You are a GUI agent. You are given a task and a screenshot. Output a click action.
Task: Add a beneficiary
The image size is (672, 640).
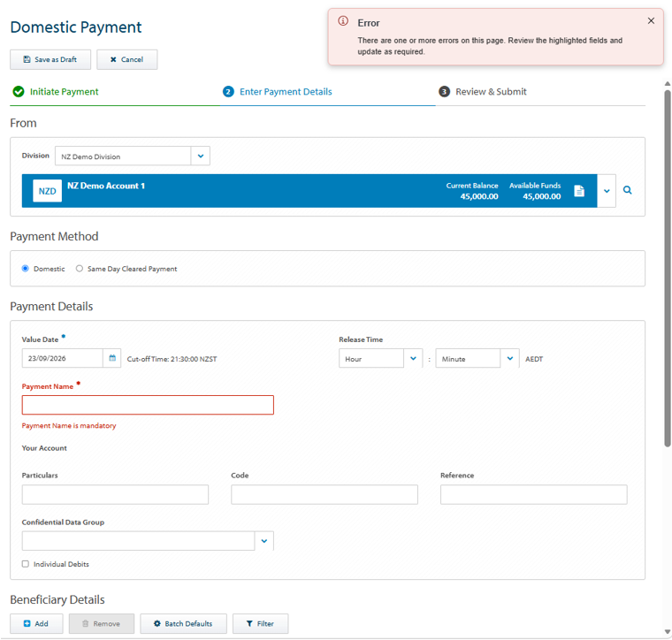click(36, 624)
